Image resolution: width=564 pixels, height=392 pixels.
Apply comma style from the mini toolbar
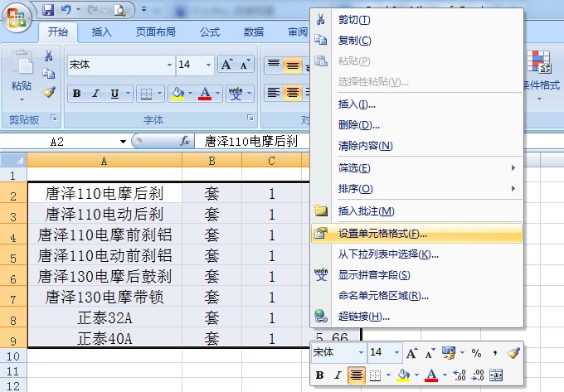pos(495,353)
